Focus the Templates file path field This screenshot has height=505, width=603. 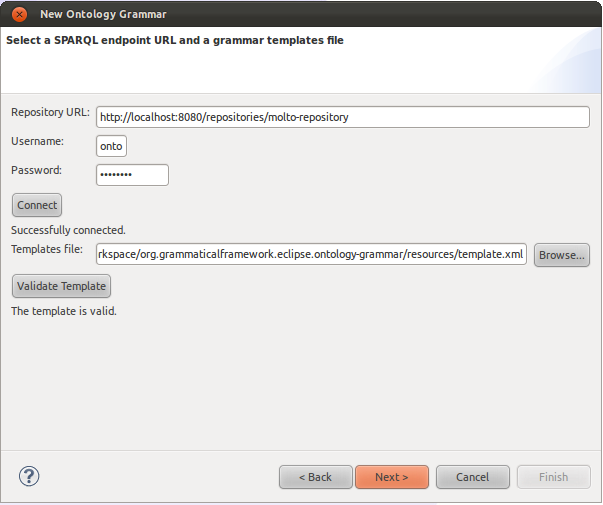click(311, 254)
